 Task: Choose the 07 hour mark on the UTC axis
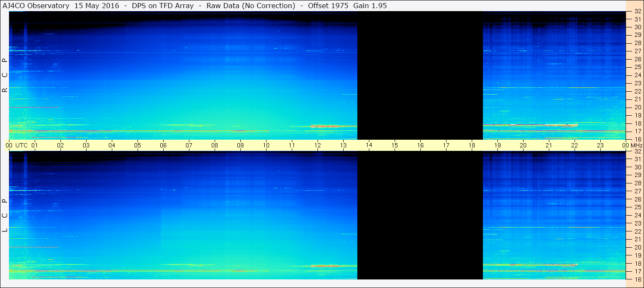(189, 145)
